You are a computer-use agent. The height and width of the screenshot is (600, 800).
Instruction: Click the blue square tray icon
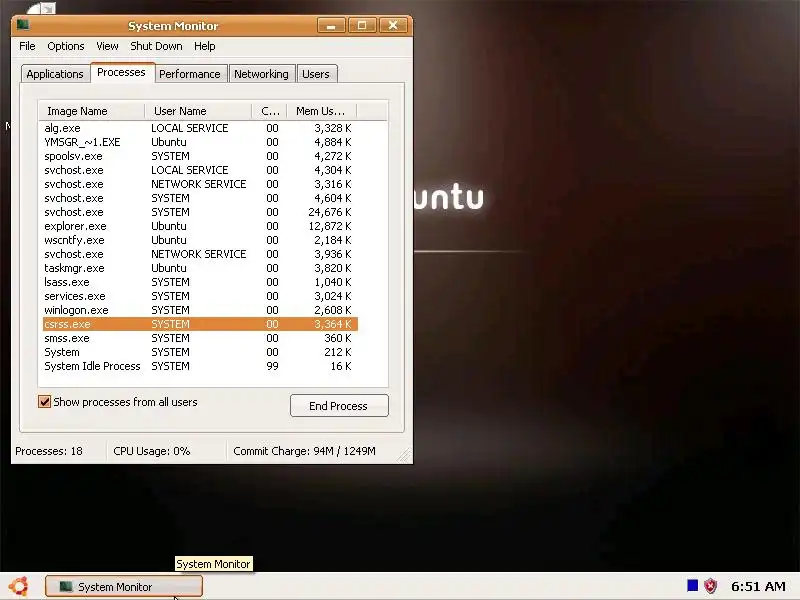tap(692, 586)
